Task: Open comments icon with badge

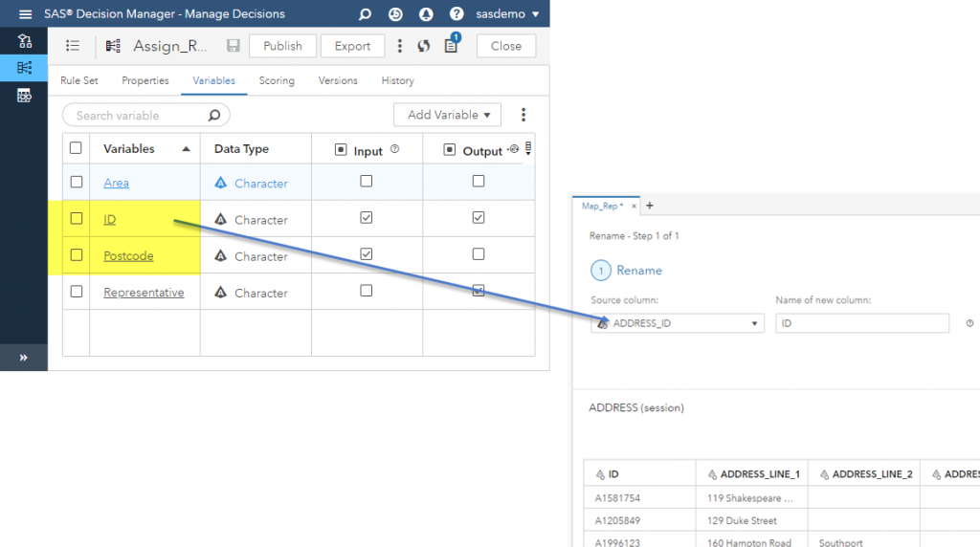Action: (x=452, y=46)
